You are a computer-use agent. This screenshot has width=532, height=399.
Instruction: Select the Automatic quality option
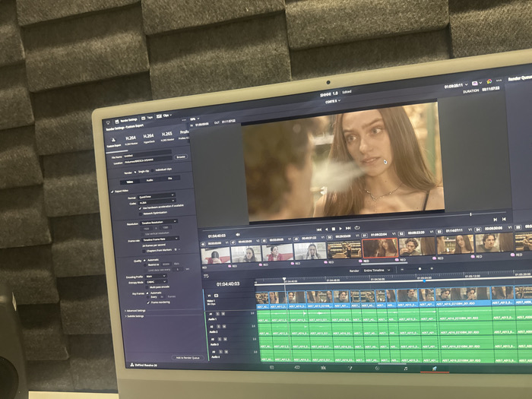point(145,260)
